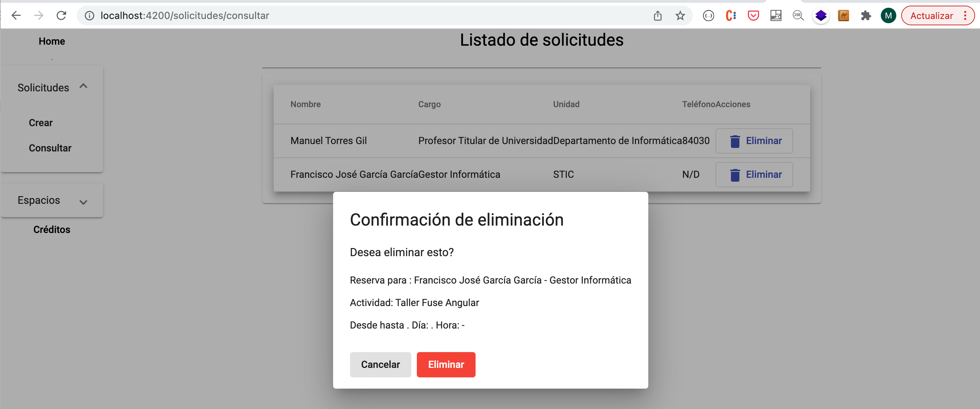Click trash icon in Francisco José García row
The height and width of the screenshot is (409, 980).
coord(735,175)
